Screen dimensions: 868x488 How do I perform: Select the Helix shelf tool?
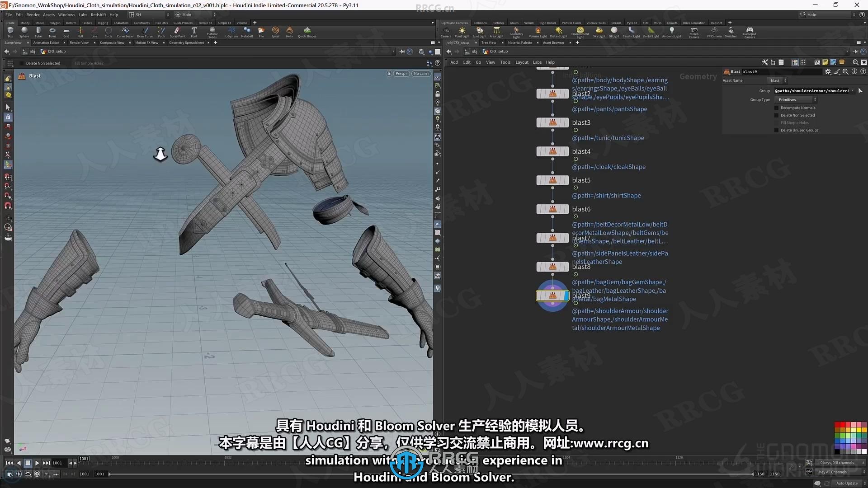click(289, 32)
